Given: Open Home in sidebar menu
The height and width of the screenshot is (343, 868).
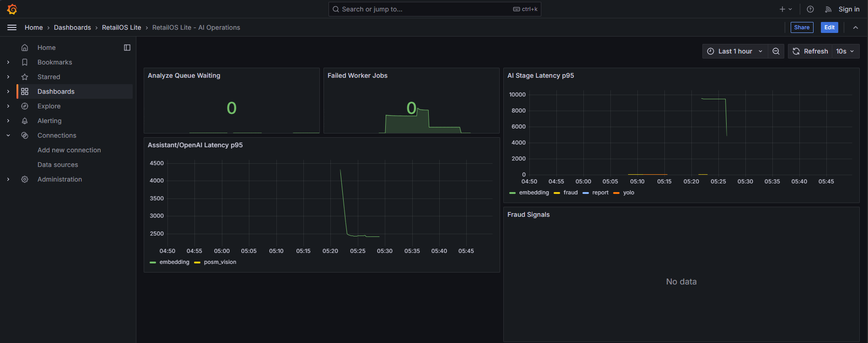Looking at the screenshot, I should [47, 48].
